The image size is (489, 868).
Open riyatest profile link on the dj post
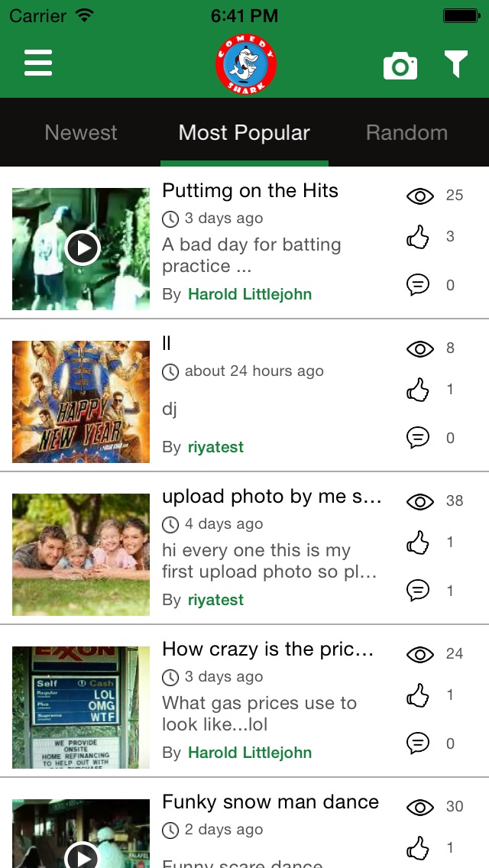[x=215, y=447]
